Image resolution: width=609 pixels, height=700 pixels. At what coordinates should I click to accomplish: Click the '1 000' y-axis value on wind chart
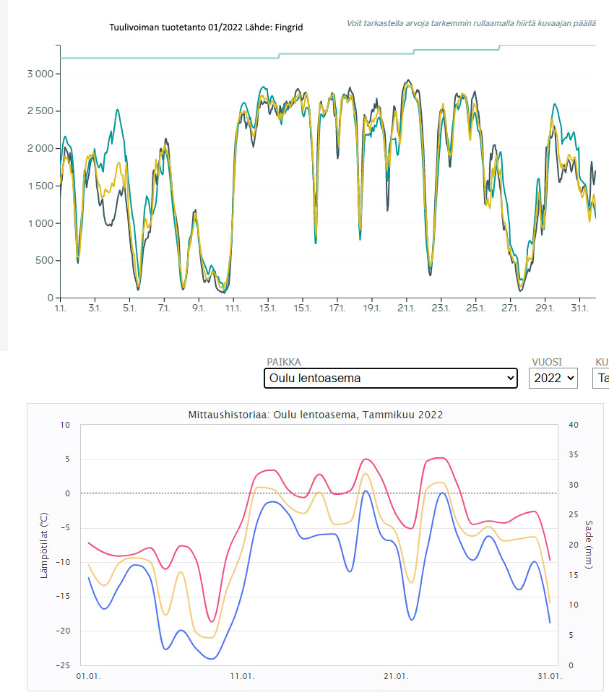click(41, 223)
